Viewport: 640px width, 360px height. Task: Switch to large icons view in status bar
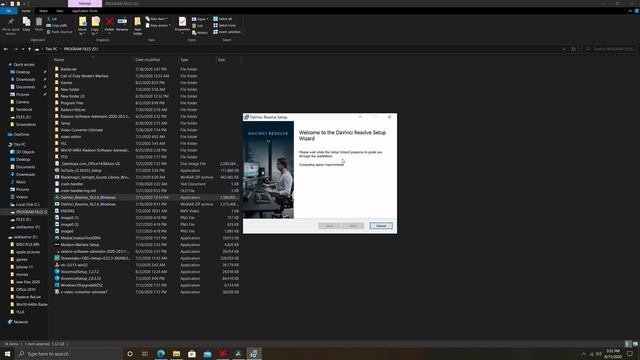click(635, 344)
